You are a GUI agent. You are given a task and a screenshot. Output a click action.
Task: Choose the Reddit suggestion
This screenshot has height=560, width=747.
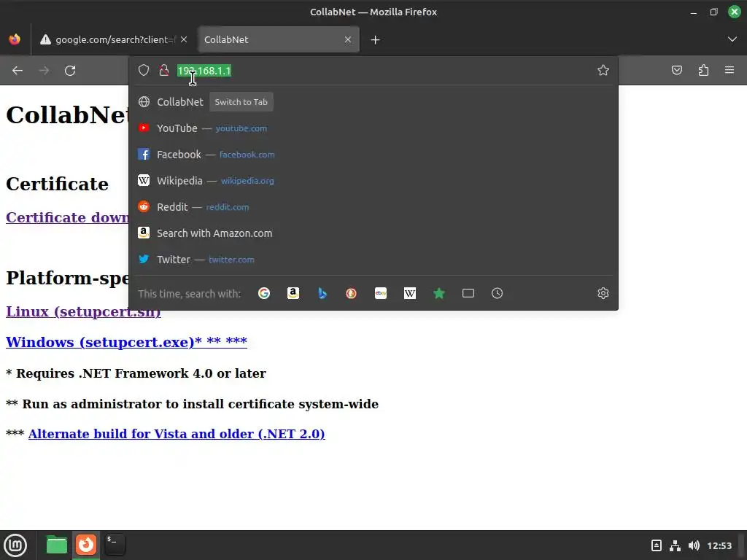pos(373,206)
